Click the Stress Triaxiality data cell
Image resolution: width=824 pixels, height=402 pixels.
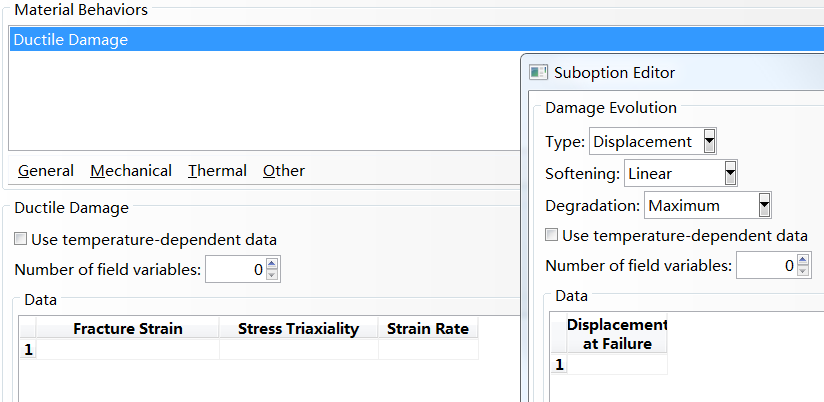(x=298, y=350)
